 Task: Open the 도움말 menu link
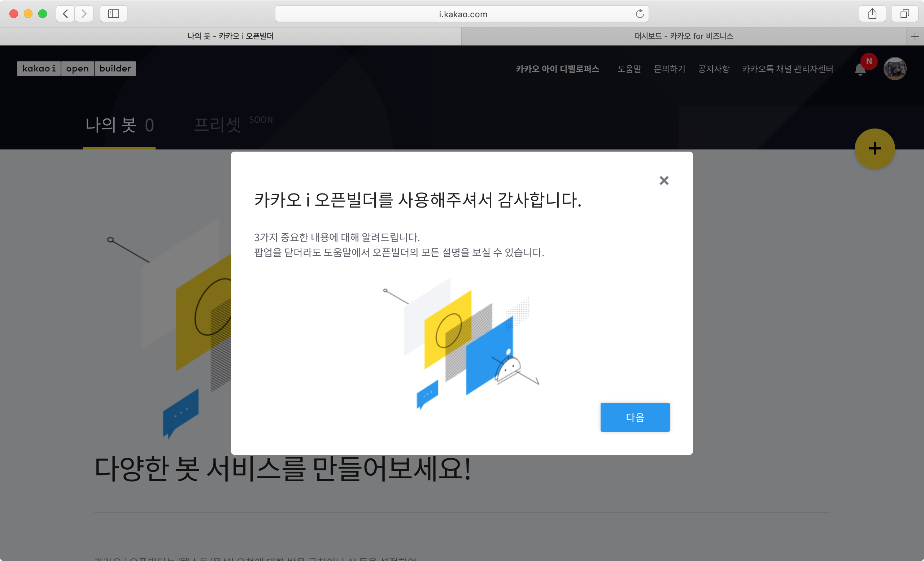(x=629, y=69)
